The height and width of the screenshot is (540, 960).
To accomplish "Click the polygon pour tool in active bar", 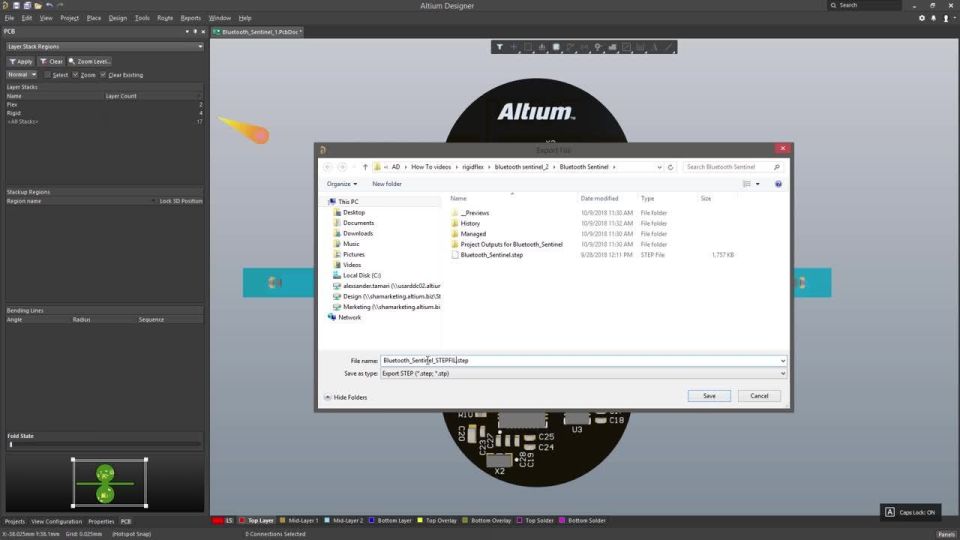I will pyautogui.click(x=612, y=47).
